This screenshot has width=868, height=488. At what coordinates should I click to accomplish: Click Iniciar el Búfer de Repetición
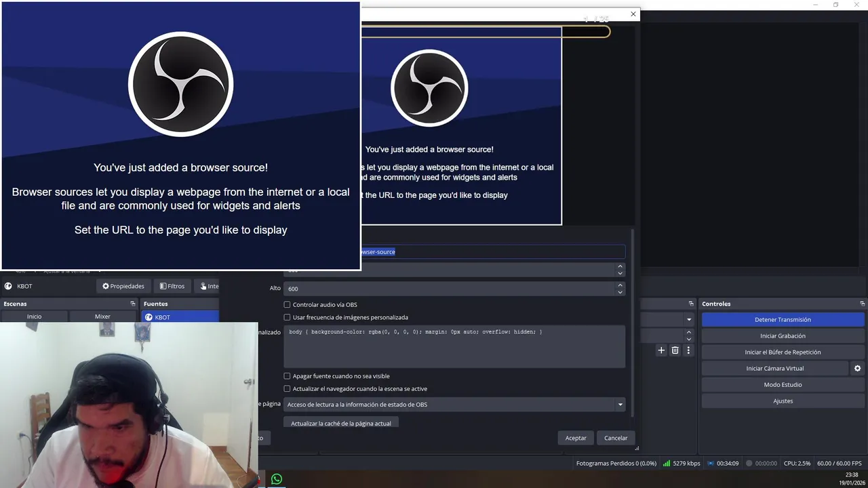pyautogui.click(x=783, y=352)
